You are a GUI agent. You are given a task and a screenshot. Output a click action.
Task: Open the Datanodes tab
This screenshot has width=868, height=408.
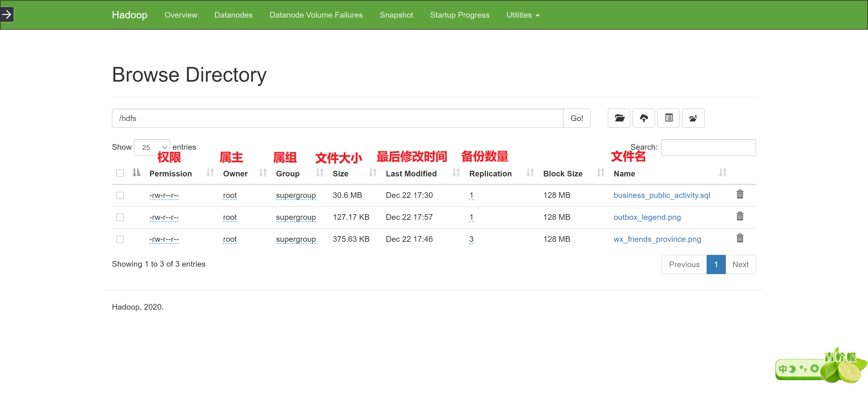(x=233, y=15)
